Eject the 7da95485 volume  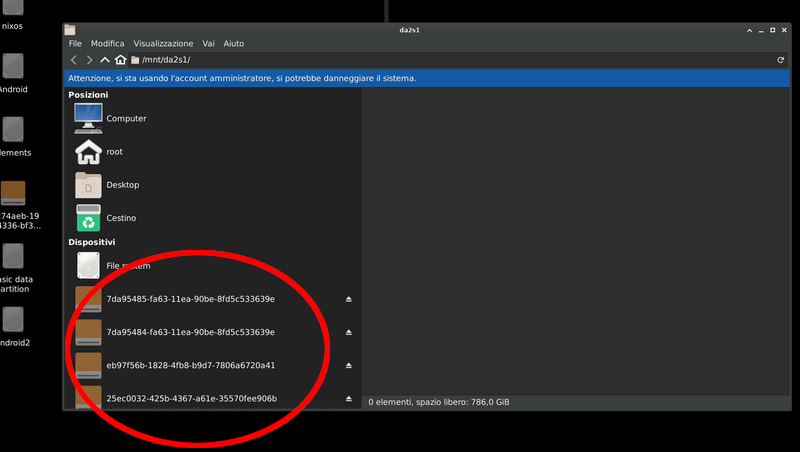pyautogui.click(x=349, y=299)
